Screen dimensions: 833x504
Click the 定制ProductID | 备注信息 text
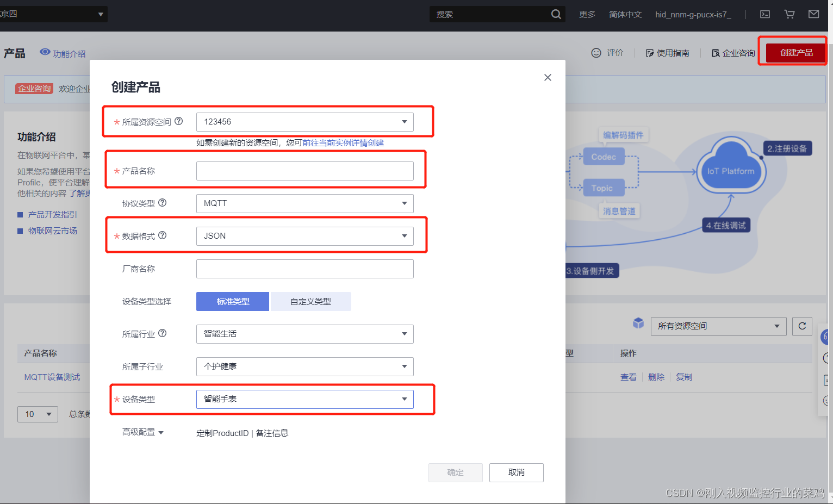click(242, 433)
